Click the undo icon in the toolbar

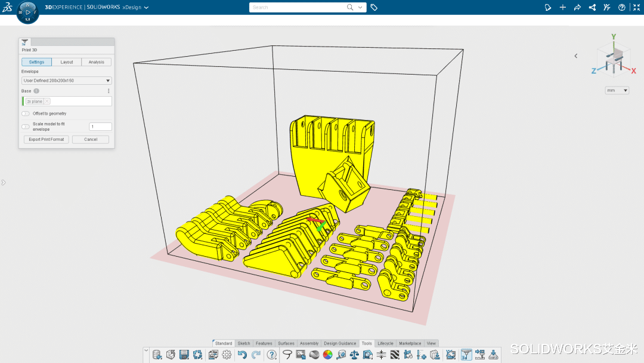click(243, 354)
